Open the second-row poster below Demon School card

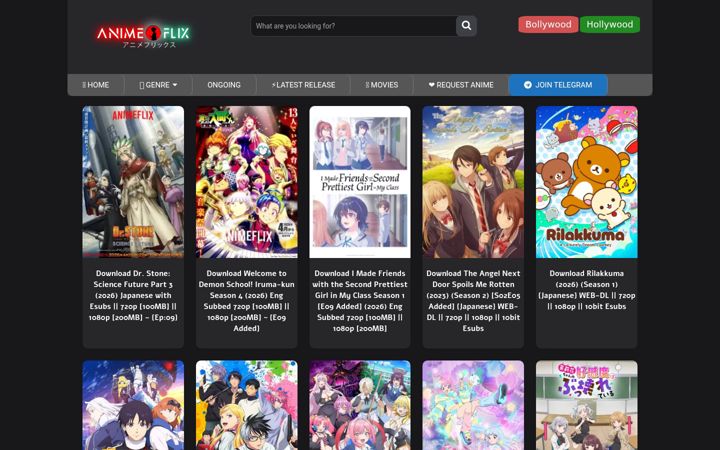click(247, 405)
